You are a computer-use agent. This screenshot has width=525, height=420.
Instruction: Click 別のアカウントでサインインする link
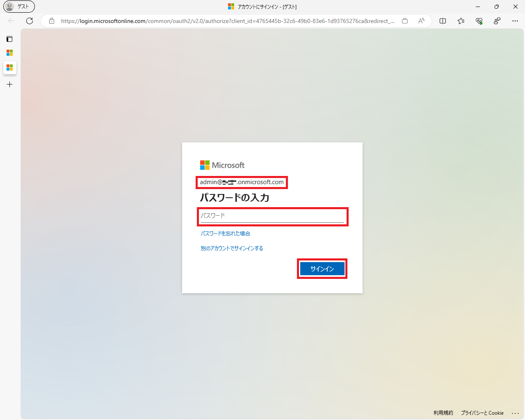(x=232, y=248)
